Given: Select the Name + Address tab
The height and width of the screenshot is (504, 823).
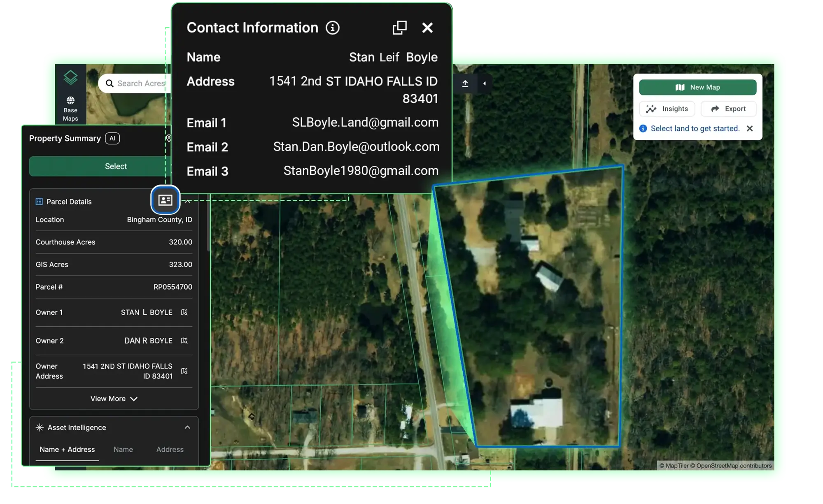Looking at the screenshot, I should tap(67, 449).
